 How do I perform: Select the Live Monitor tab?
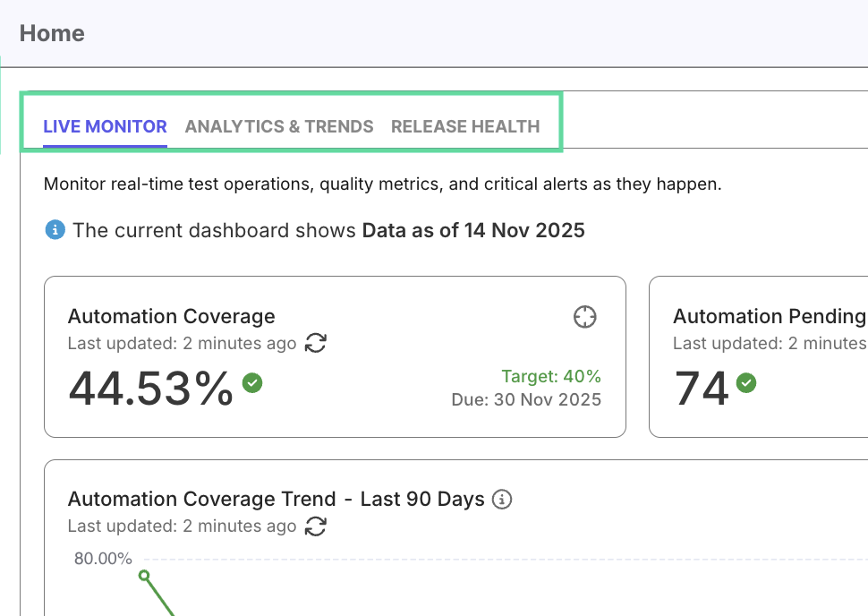coord(105,126)
